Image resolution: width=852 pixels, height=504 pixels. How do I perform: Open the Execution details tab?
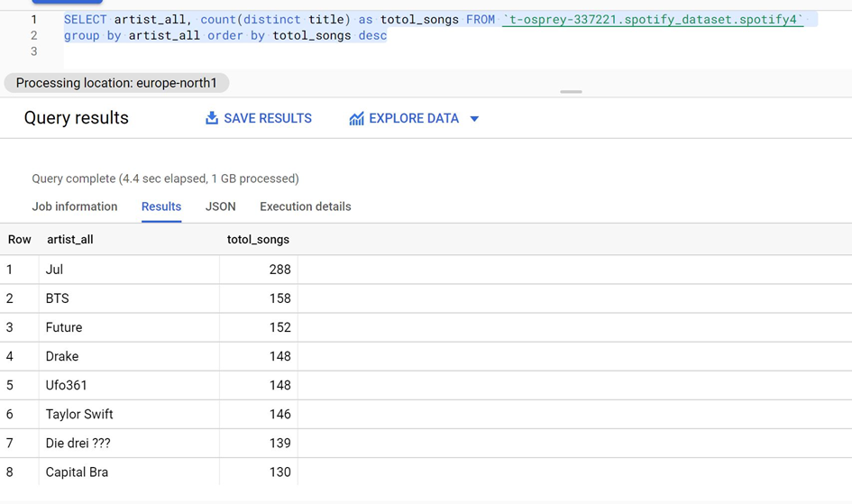(x=306, y=206)
